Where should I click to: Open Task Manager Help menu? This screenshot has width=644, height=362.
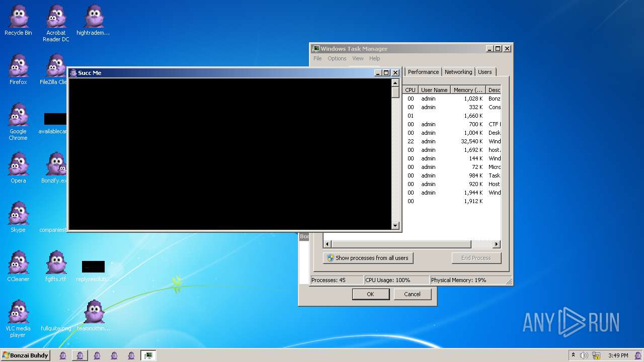375,58
